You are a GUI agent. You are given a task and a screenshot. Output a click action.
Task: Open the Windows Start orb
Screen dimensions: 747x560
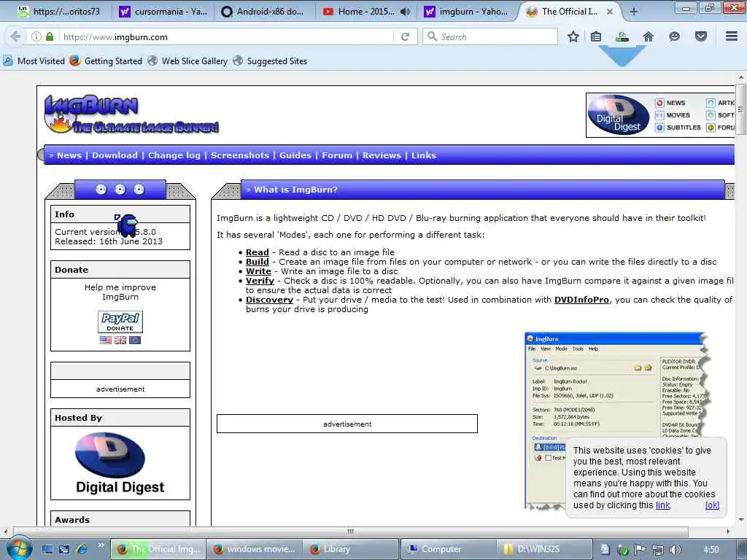coord(18,548)
